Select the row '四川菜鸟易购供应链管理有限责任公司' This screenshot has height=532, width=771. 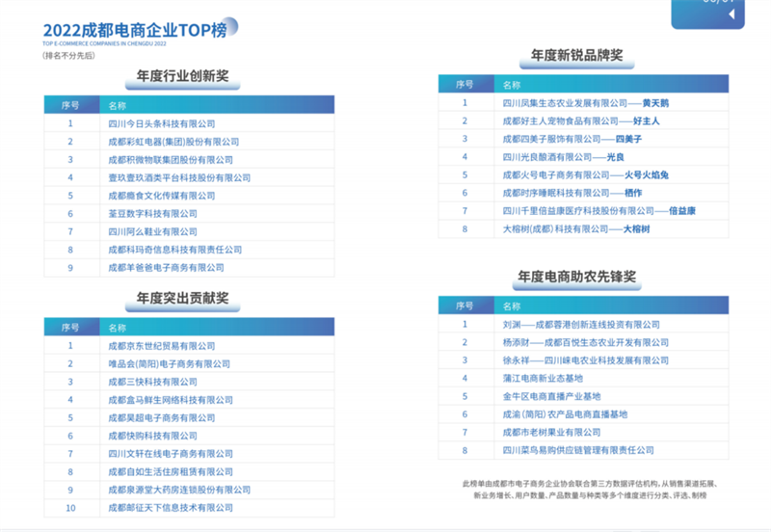[x=584, y=450]
